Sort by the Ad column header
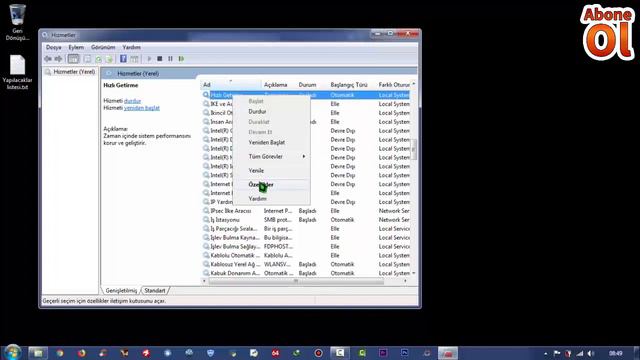This screenshot has width=640, height=360. coord(231,85)
